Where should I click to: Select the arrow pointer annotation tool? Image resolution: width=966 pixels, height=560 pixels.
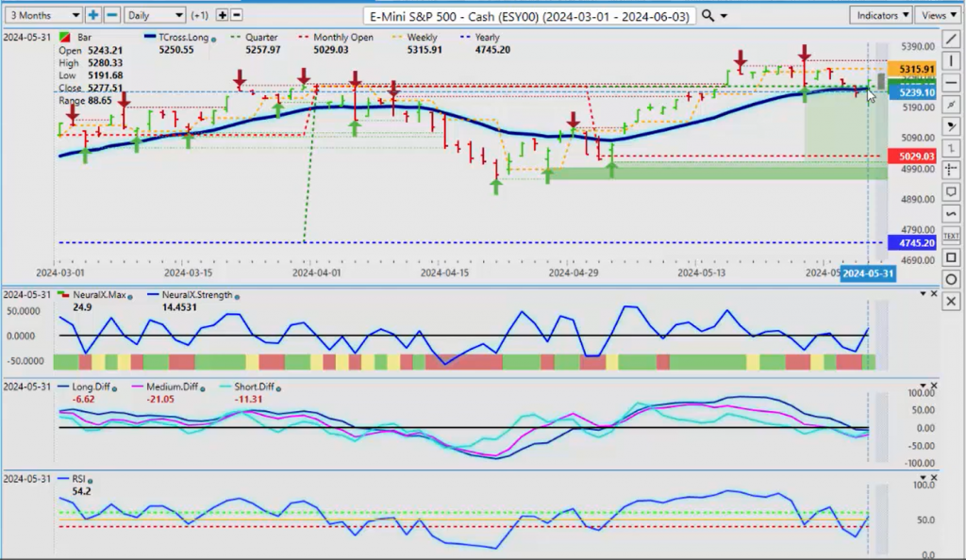pyautogui.click(x=951, y=126)
